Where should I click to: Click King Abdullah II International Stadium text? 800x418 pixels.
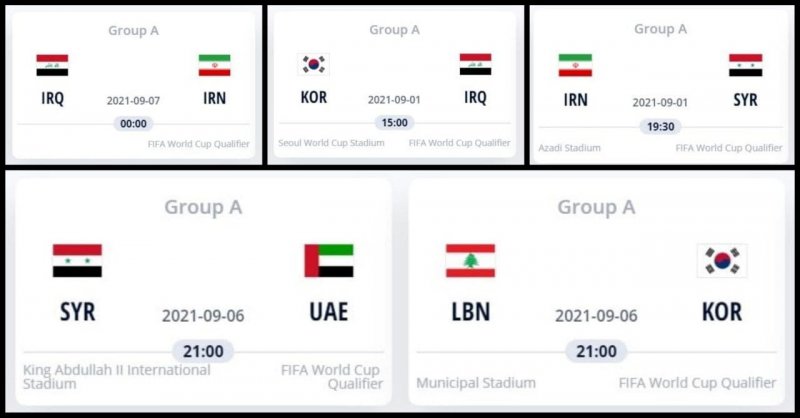116,376
